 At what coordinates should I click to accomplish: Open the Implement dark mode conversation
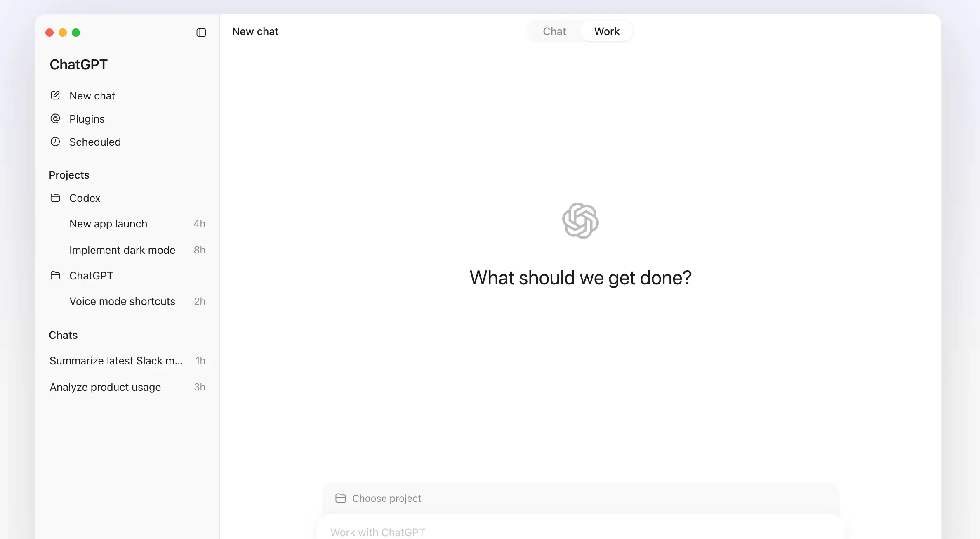tap(127, 250)
